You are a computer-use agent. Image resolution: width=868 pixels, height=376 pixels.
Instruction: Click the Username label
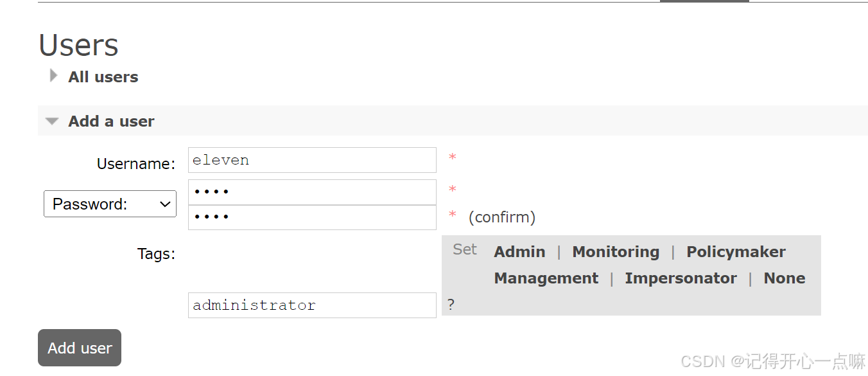click(x=136, y=164)
